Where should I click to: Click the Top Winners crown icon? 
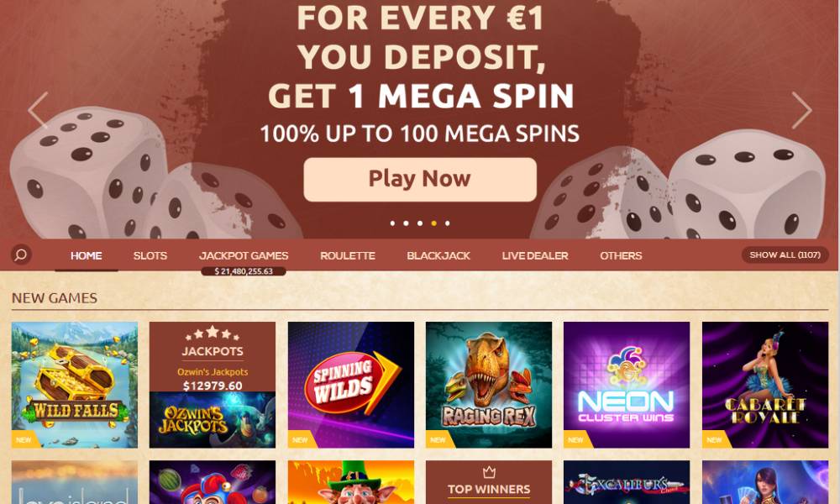489,472
